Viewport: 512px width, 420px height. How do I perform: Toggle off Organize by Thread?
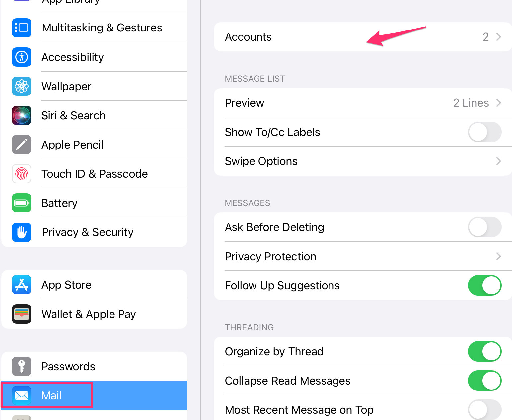484,351
